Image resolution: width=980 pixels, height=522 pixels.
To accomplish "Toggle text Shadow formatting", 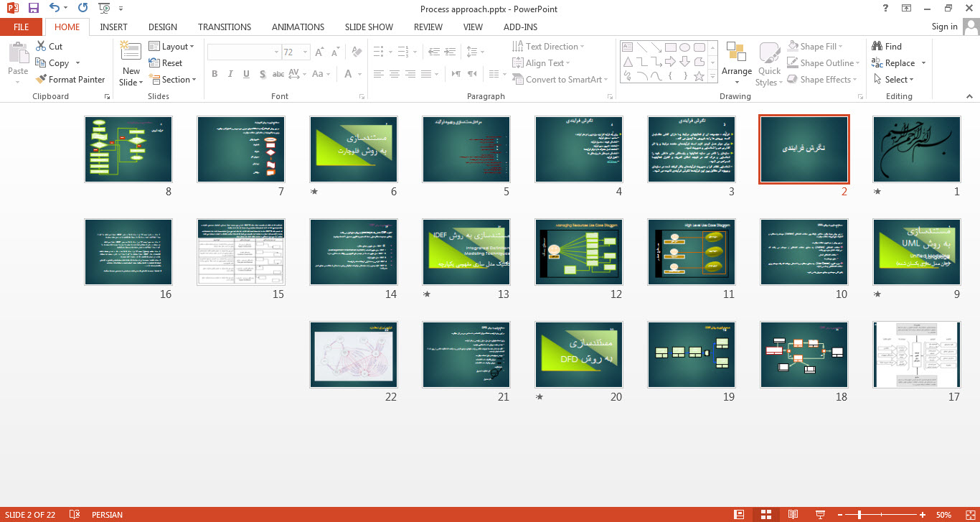I will (263, 74).
